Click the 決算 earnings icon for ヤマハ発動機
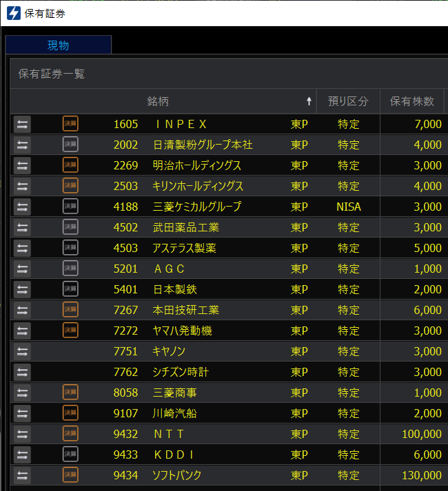The height and width of the screenshot is (491, 448). click(70, 331)
